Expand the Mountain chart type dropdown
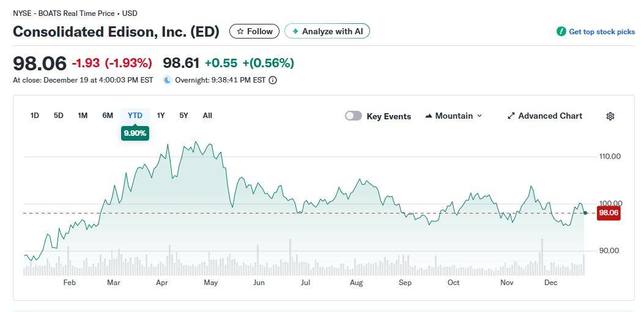 (x=479, y=116)
